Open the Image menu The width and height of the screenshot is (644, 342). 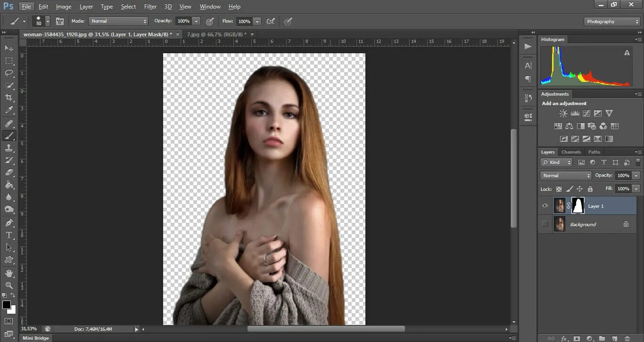tap(64, 7)
